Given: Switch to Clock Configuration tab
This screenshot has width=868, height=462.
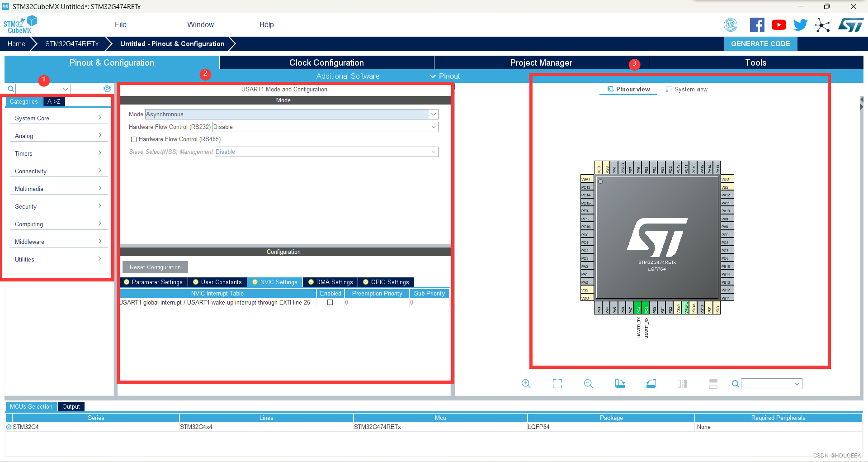Looking at the screenshot, I should [326, 62].
